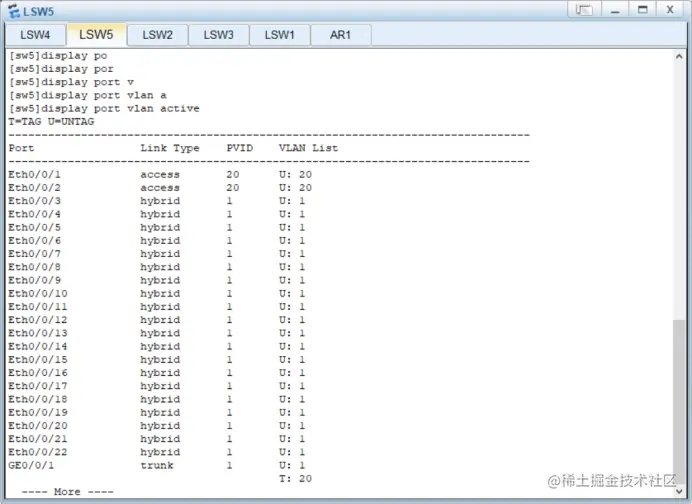Click the Eth0/0/14 port entry
Image resolution: width=692 pixels, height=504 pixels.
[x=38, y=346]
